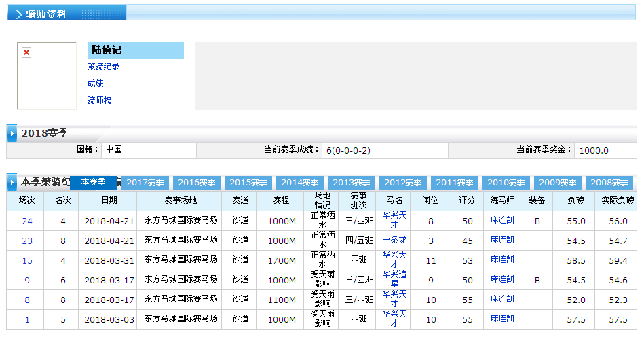The height and width of the screenshot is (337, 644).
Task: Open the horse 华兴追星 link
Action: (x=394, y=279)
